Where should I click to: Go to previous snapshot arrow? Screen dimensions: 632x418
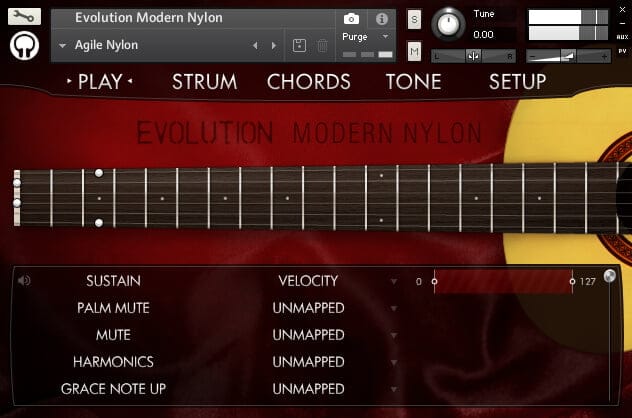coord(255,46)
